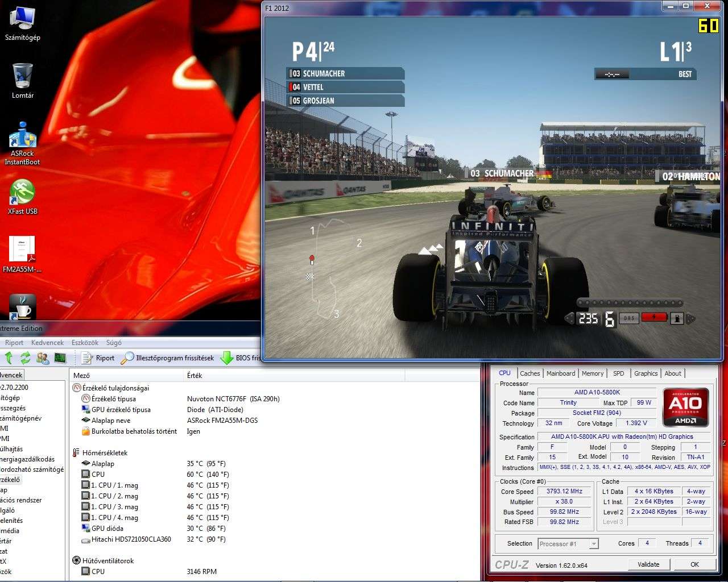Switch to the CPU tab in CPU-Z

(504, 373)
